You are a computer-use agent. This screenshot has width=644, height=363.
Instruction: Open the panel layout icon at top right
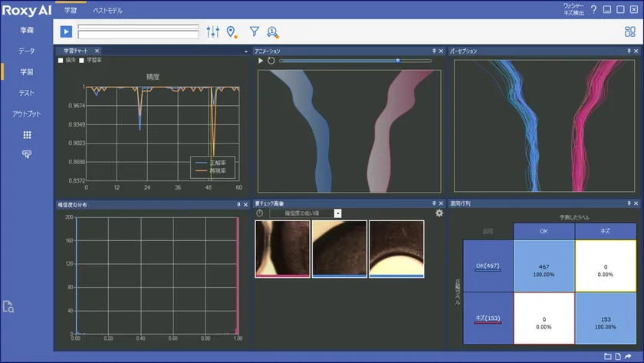[629, 31]
